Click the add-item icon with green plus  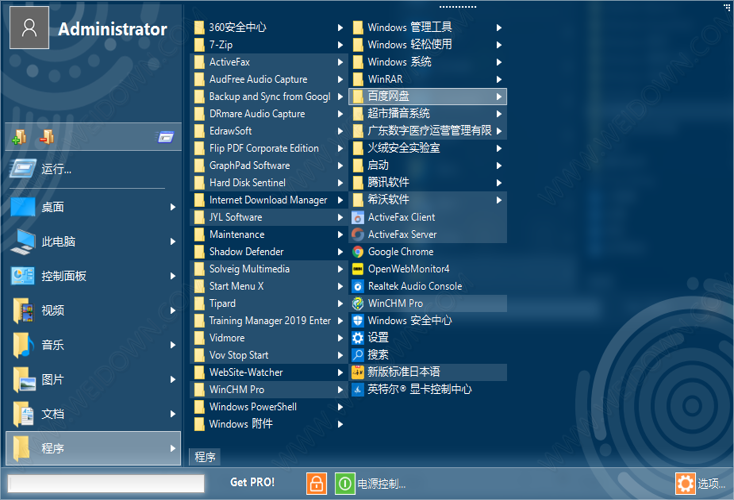click(20, 137)
